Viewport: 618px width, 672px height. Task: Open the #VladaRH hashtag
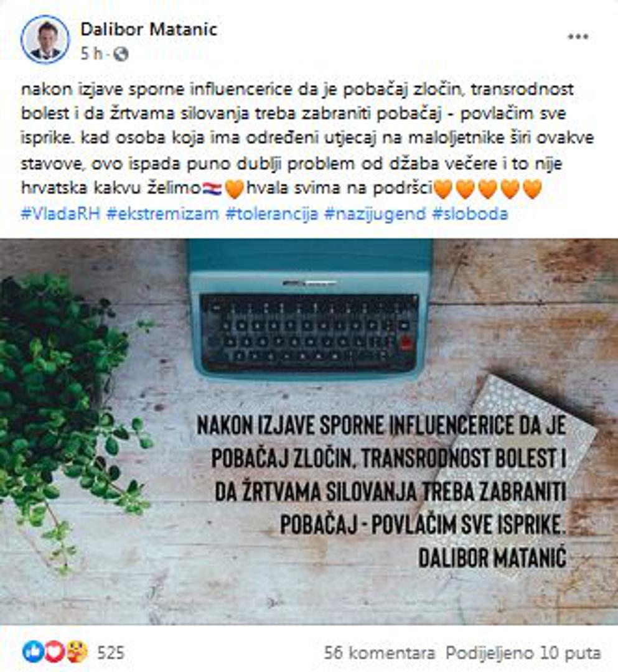[61, 213]
